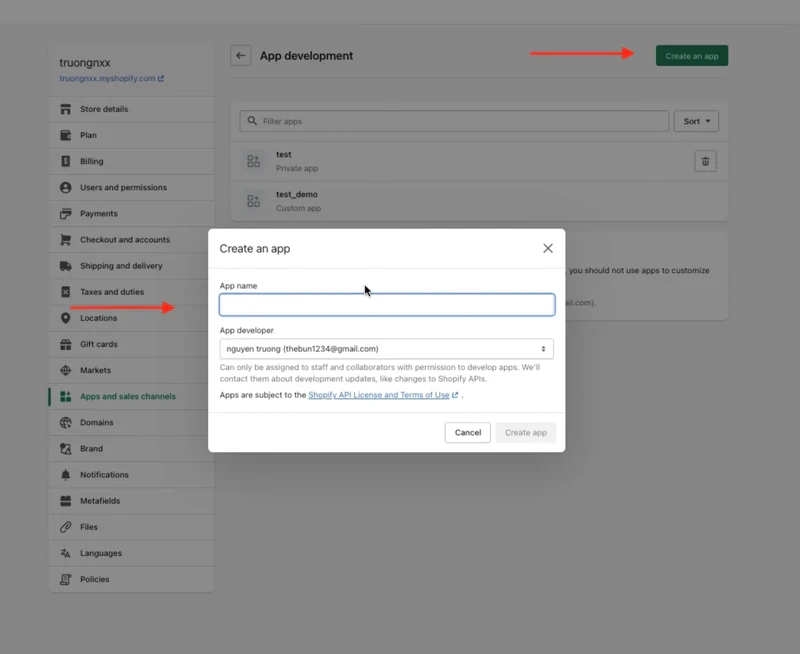Open Domains settings
This screenshot has width=800, height=654.
(x=129, y=422)
